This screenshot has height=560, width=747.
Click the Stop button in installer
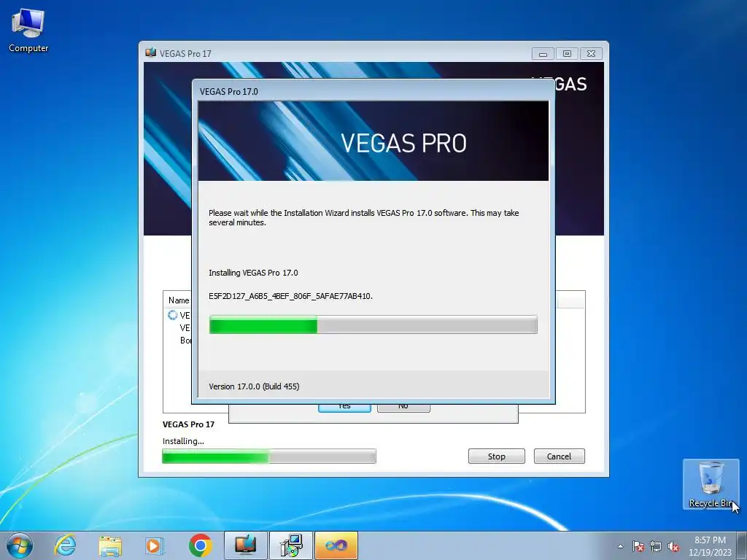[x=496, y=456]
